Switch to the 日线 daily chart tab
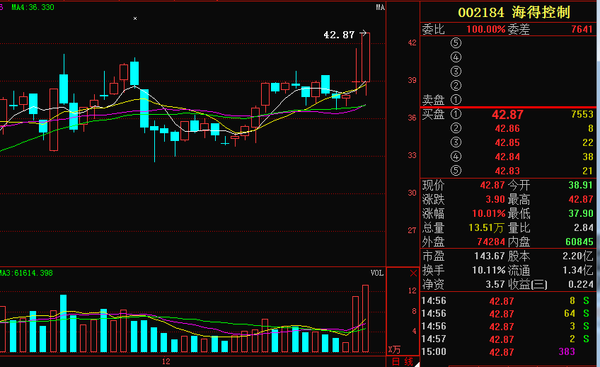Viewport: 600px width, 367px height. tap(403, 362)
